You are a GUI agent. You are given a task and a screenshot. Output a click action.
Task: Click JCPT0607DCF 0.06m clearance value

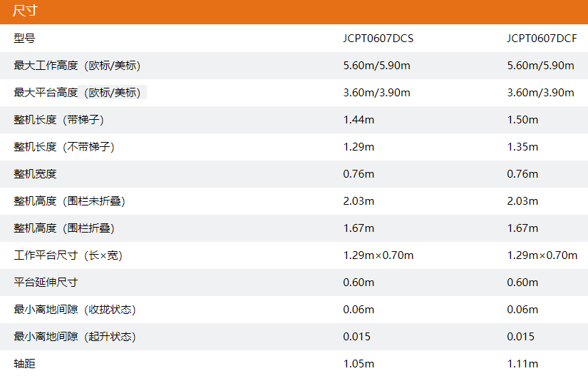(x=522, y=310)
